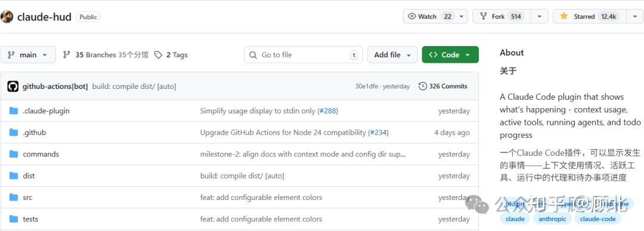Click the github-actions bot avatar icon
The width and height of the screenshot is (644, 231).
coord(13,87)
